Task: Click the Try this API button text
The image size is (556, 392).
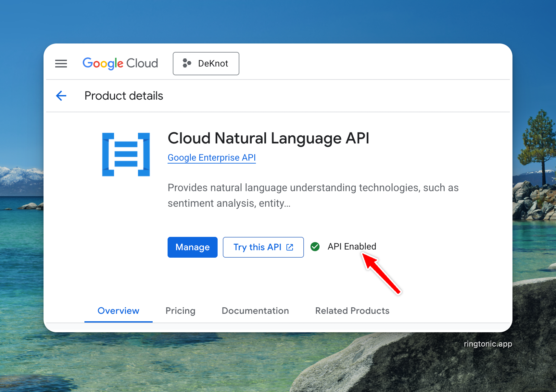Action: (257, 247)
